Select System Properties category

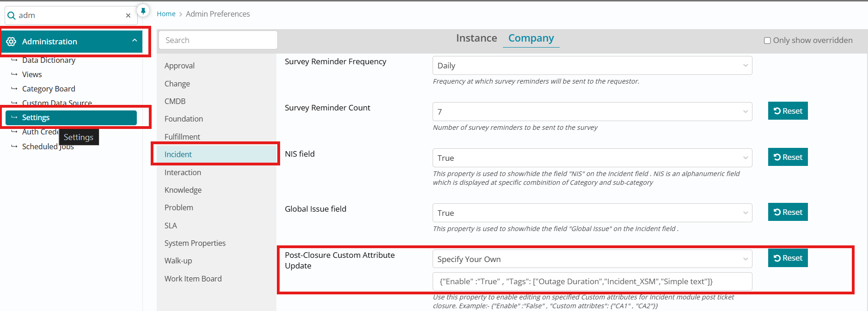click(195, 243)
